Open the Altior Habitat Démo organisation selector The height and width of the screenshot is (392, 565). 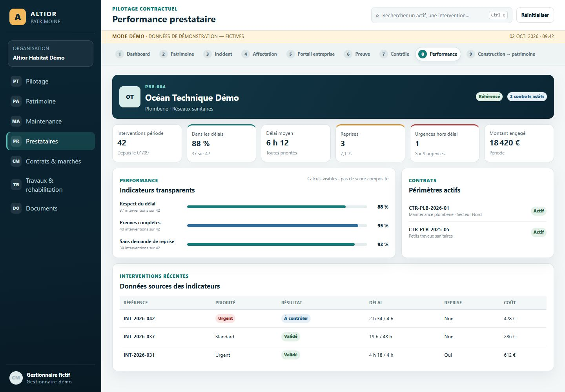[x=51, y=53]
